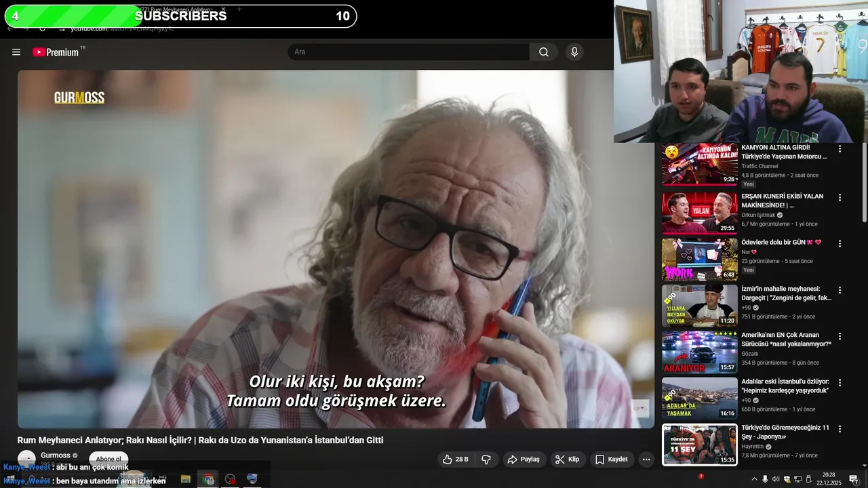This screenshot has width=868, height=488.
Task: Dislike the video with thumbs-down icon
Action: coord(486,460)
